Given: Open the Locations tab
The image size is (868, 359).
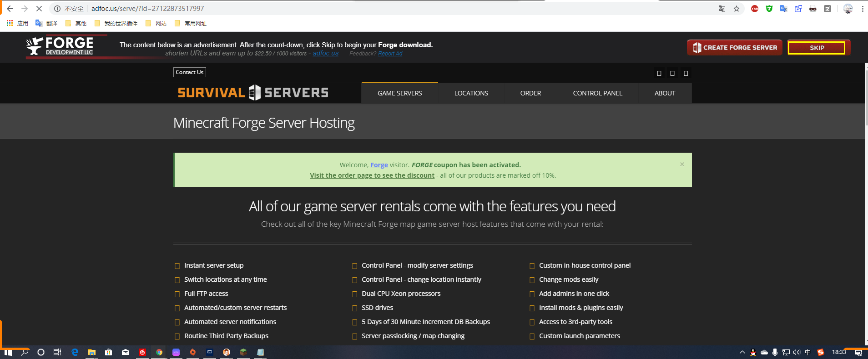Looking at the screenshot, I should [471, 93].
